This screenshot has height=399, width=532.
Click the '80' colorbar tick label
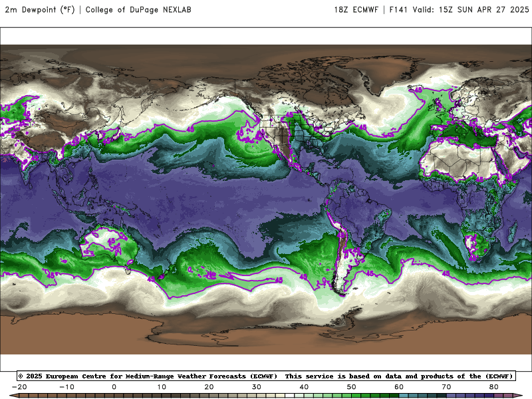[494, 387]
